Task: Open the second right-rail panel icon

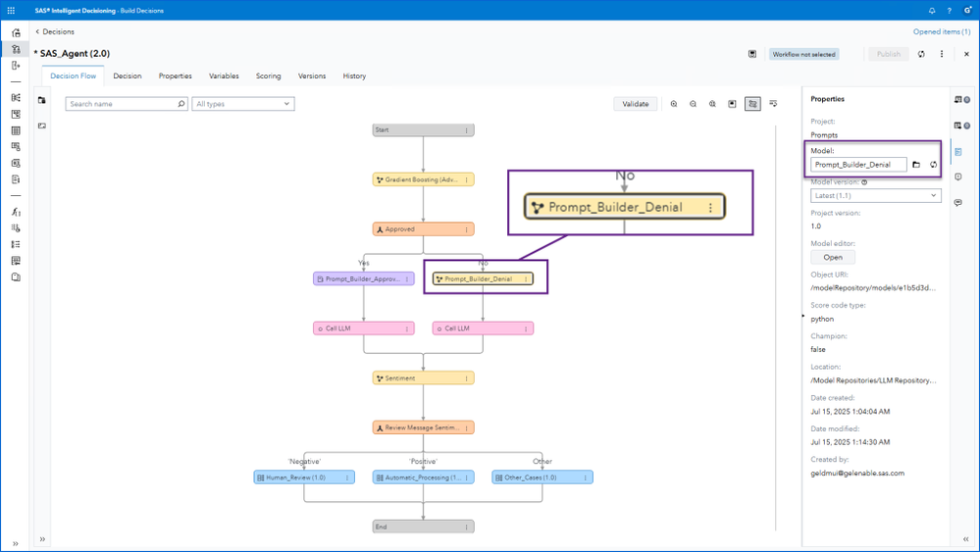Action: pos(960,125)
